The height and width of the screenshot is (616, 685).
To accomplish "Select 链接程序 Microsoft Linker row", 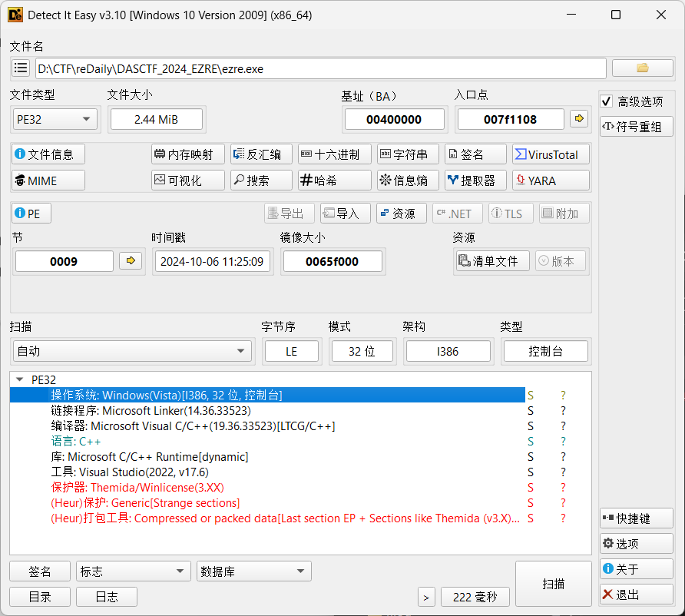I will pyautogui.click(x=267, y=411).
